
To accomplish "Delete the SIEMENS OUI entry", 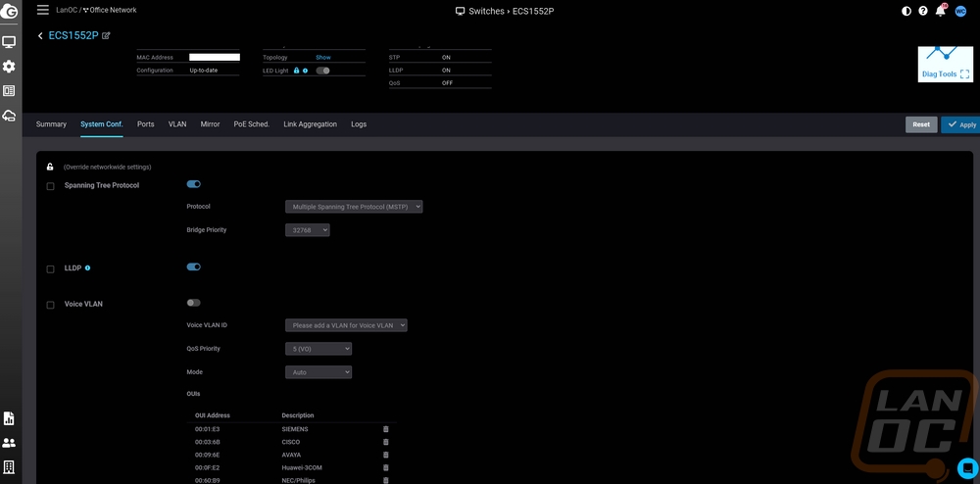I will pyautogui.click(x=385, y=429).
